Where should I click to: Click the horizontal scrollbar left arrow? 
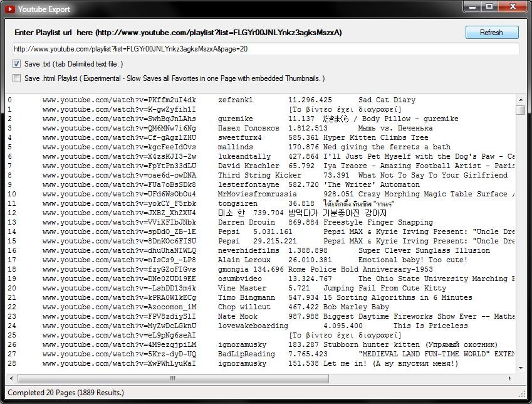(x=11, y=378)
